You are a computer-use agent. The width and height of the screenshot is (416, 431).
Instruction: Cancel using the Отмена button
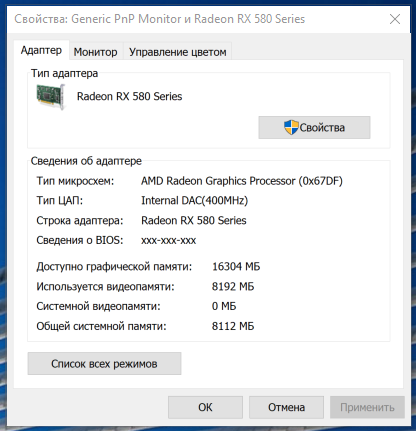coord(286,407)
